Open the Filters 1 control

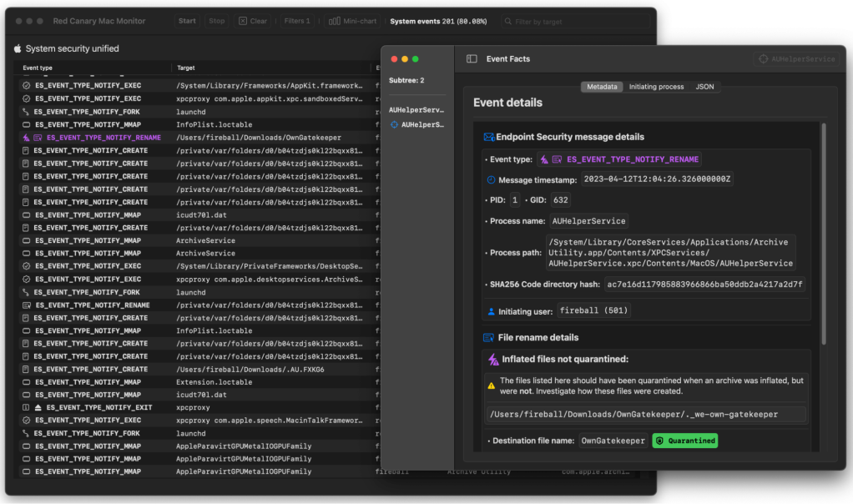coord(296,21)
